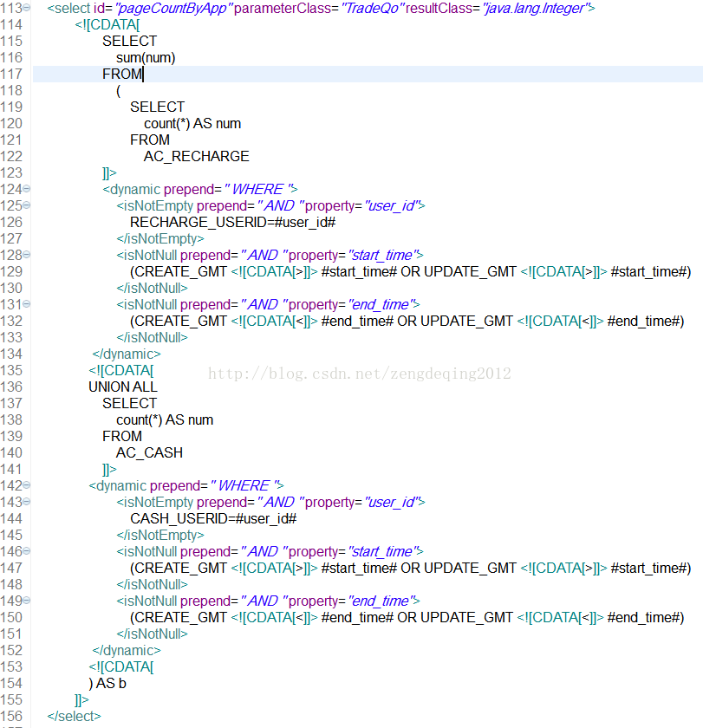Click line number 156 in gutter
The width and height of the screenshot is (703, 728).
point(11,717)
